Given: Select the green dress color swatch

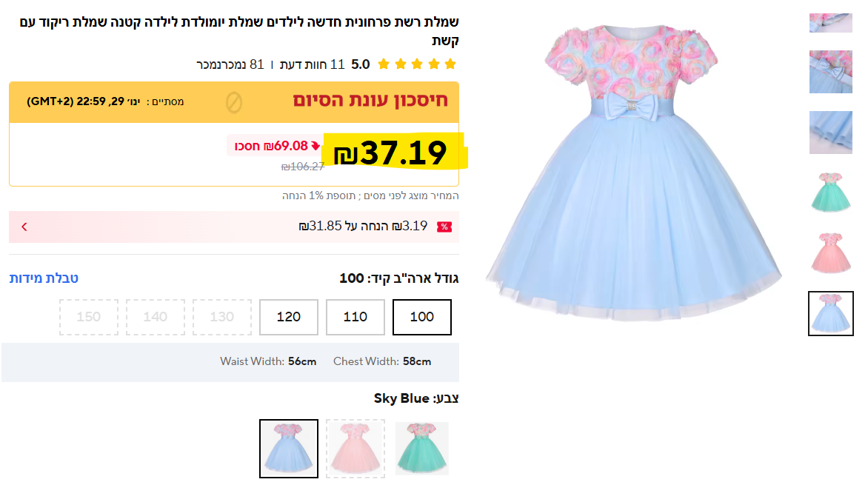Looking at the screenshot, I should coord(422,449).
